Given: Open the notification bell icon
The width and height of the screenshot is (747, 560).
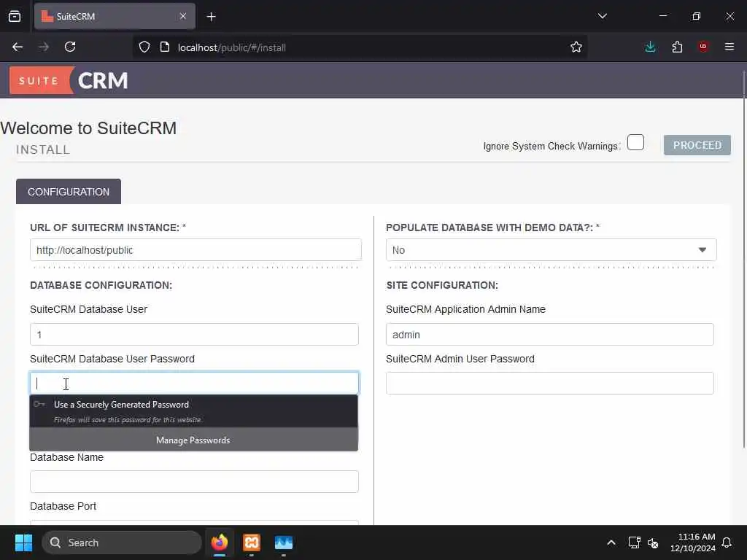Looking at the screenshot, I should (x=727, y=542).
